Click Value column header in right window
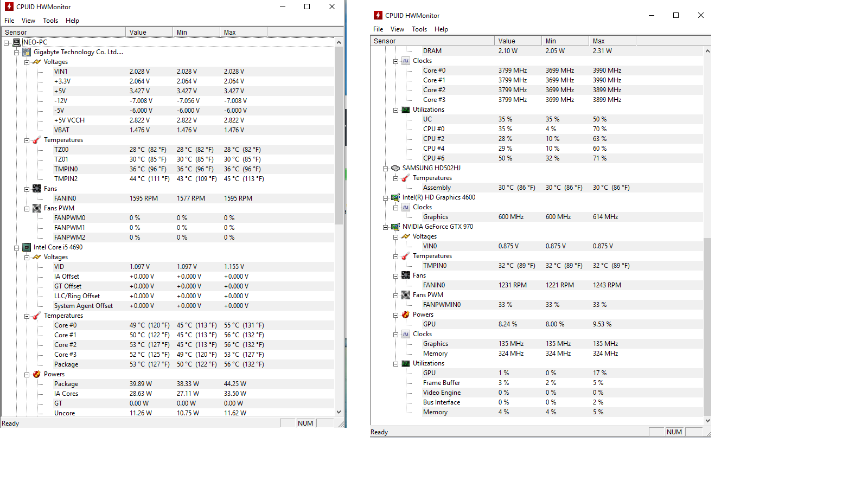868x488 pixels. point(518,41)
